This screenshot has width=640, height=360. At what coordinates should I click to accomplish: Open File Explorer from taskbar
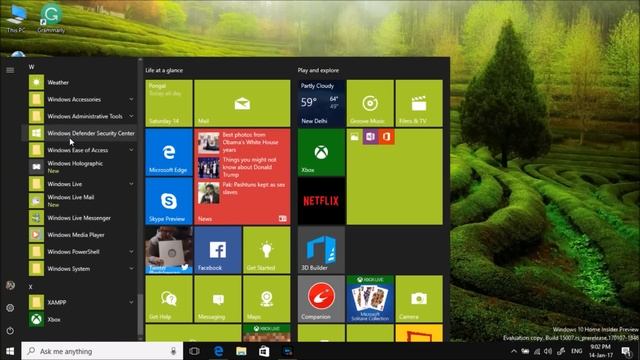pos(241,351)
